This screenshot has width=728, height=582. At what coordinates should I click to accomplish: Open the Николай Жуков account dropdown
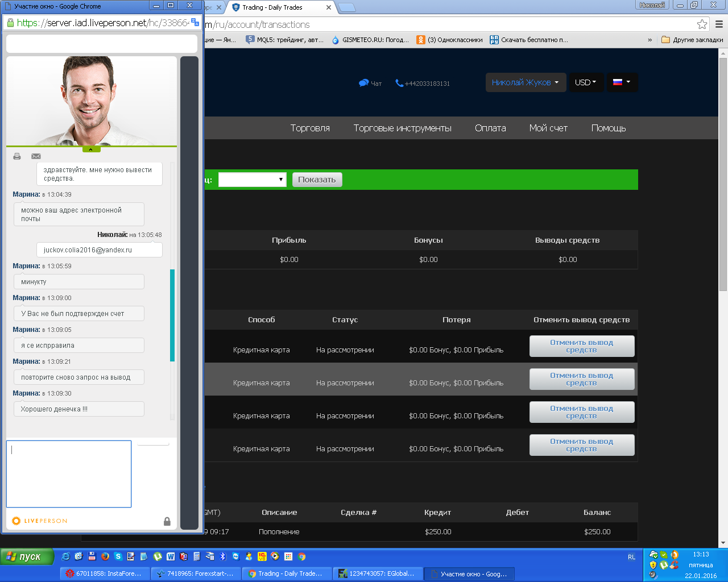click(x=525, y=82)
